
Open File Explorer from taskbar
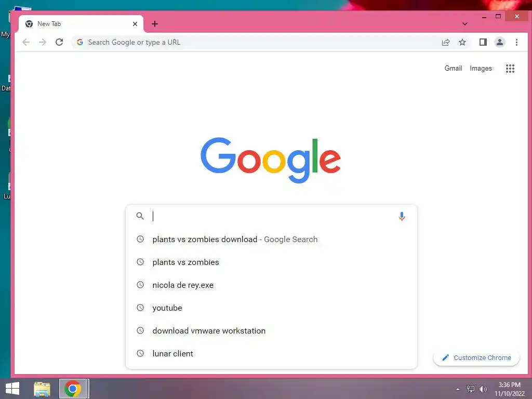(x=42, y=389)
